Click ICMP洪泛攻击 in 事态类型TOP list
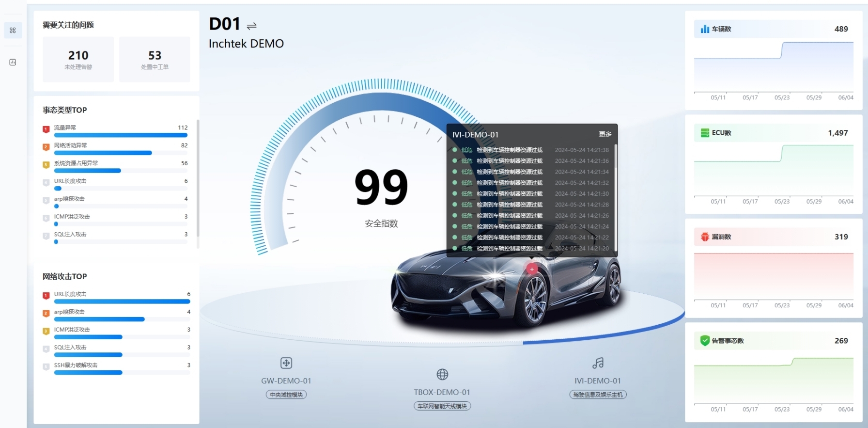The height and width of the screenshot is (428, 868). tap(72, 217)
